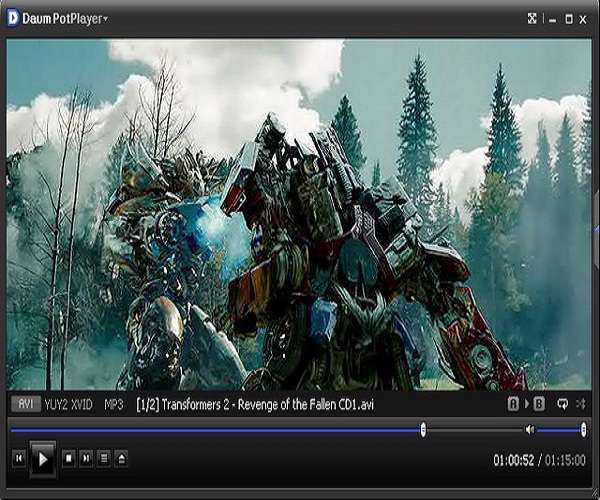
Task: Set B repeat point marker
Action: 539,404
